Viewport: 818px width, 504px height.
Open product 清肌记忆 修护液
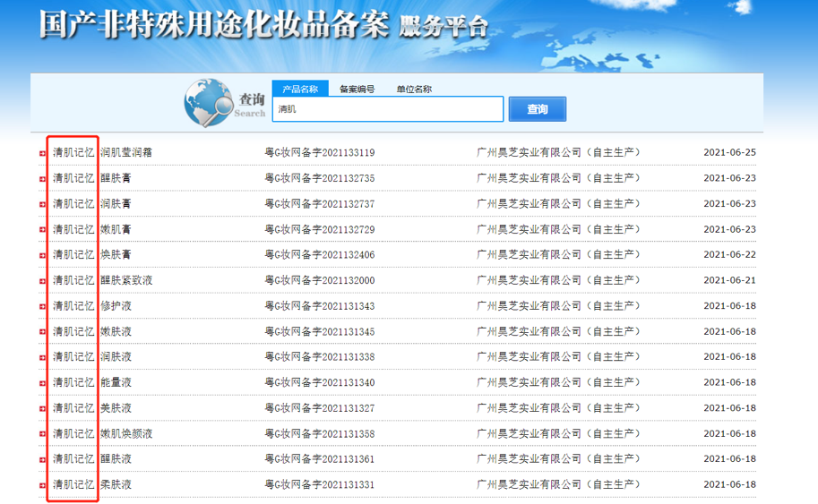tap(91, 305)
